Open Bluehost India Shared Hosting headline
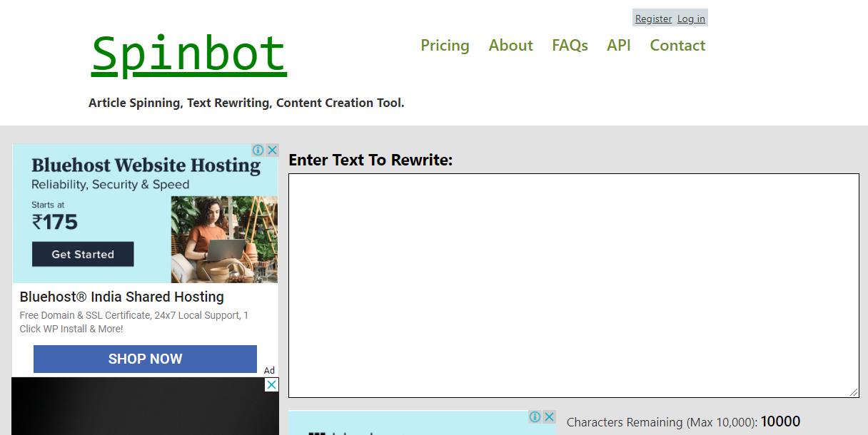Viewport: 868px width, 435px height. pyautogui.click(x=122, y=297)
